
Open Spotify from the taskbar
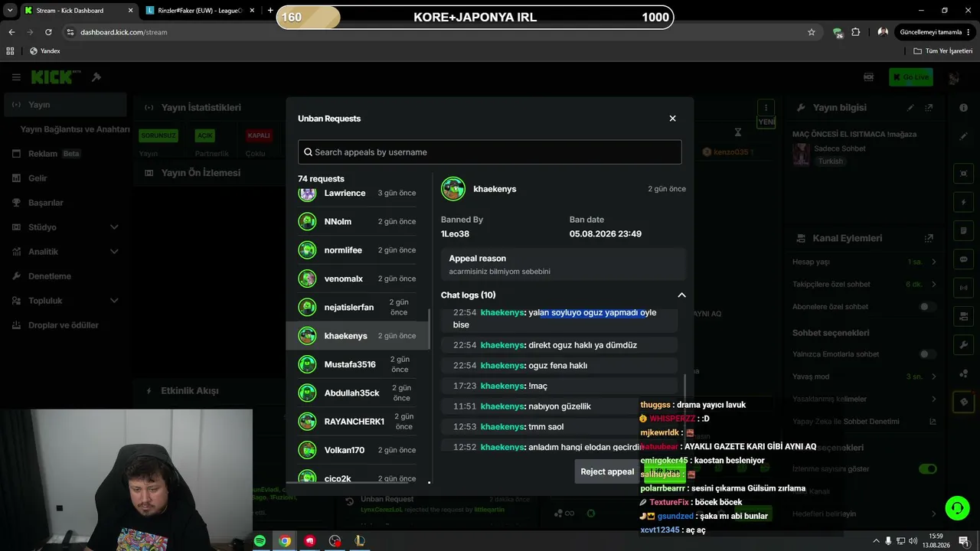point(260,541)
